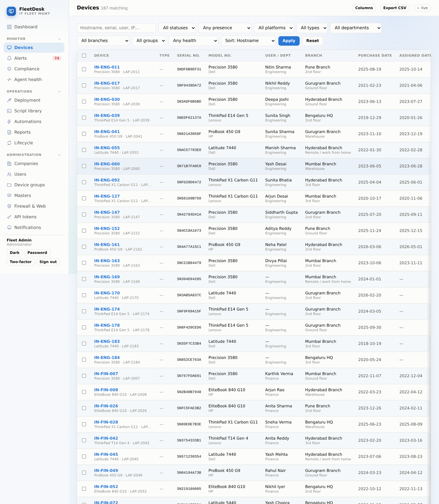Click the red 74 alerts badge
The width and height of the screenshot is (439, 504).
tap(57, 58)
